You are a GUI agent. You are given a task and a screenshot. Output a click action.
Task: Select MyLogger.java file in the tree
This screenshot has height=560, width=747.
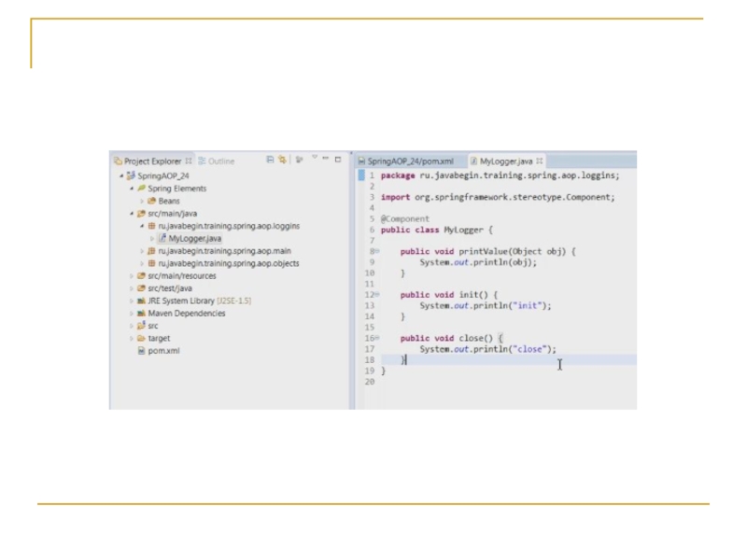click(194, 238)
